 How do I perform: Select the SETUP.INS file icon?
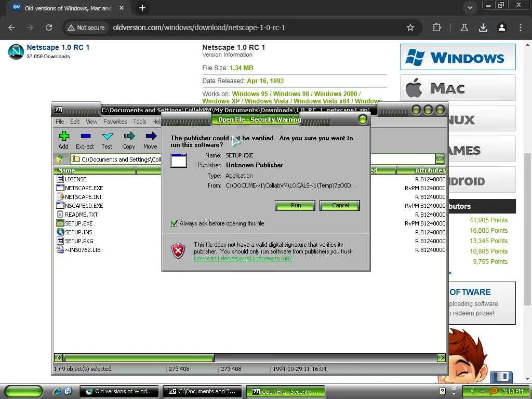(60, 232)
